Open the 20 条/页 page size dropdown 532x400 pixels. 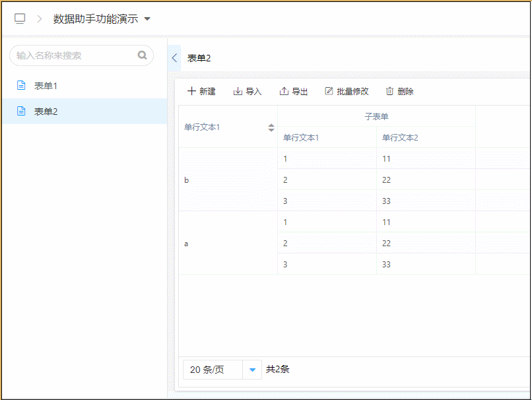(252, 370)
